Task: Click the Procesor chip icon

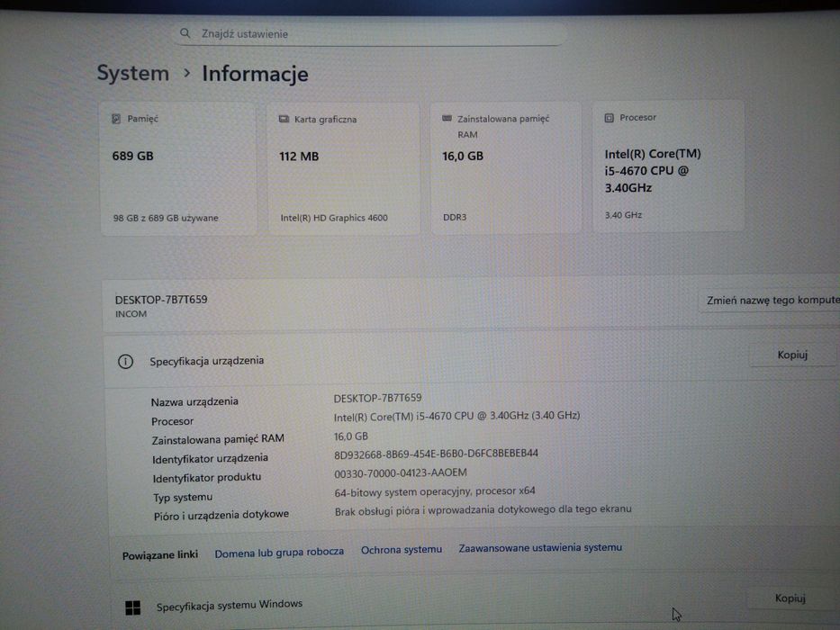Action: (x=610, y=118)
